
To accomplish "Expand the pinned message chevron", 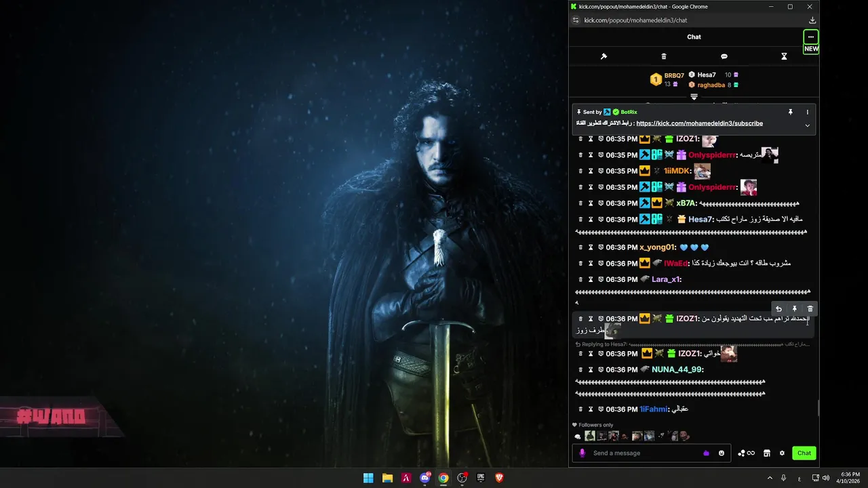I will click(x=807, y=125).
